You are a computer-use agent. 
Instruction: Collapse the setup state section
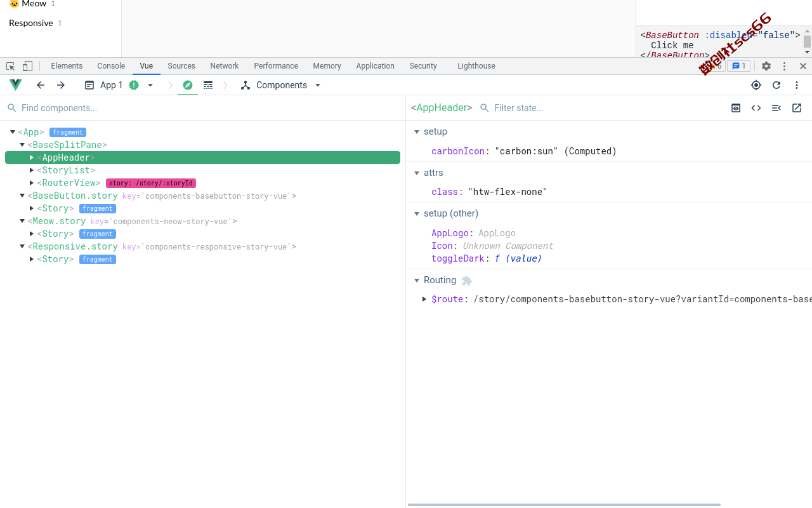pos(417,132)
